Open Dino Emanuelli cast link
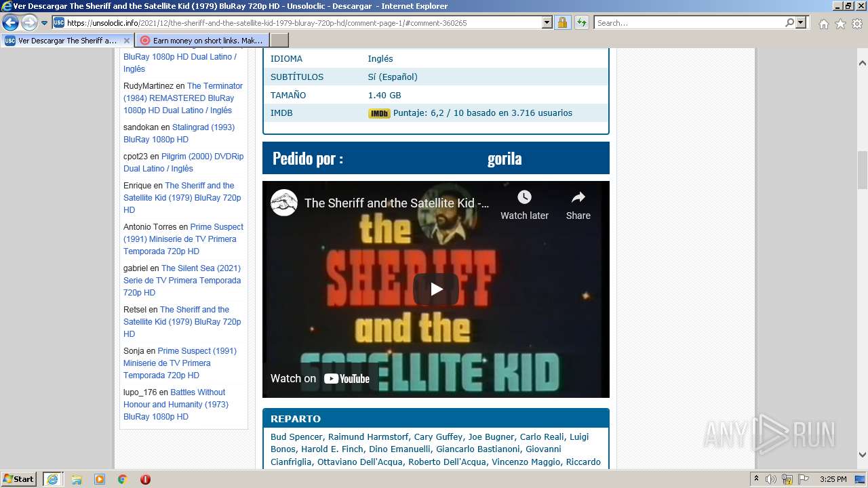 399,449
